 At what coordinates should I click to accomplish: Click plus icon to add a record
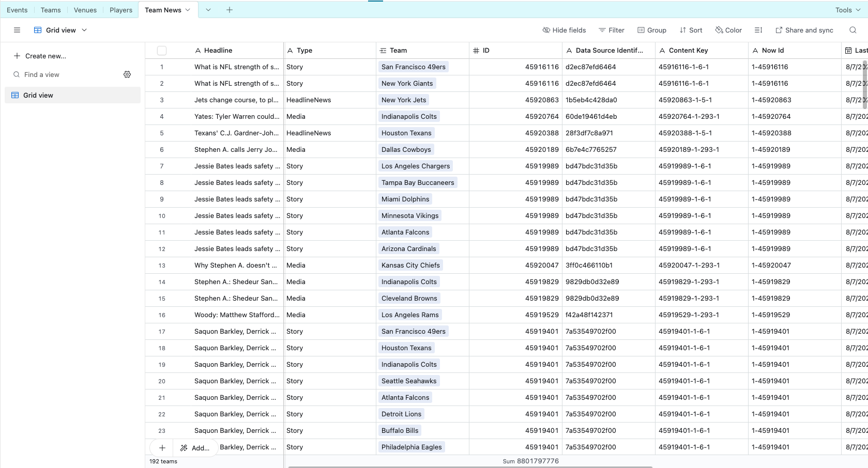click(162, 448)
